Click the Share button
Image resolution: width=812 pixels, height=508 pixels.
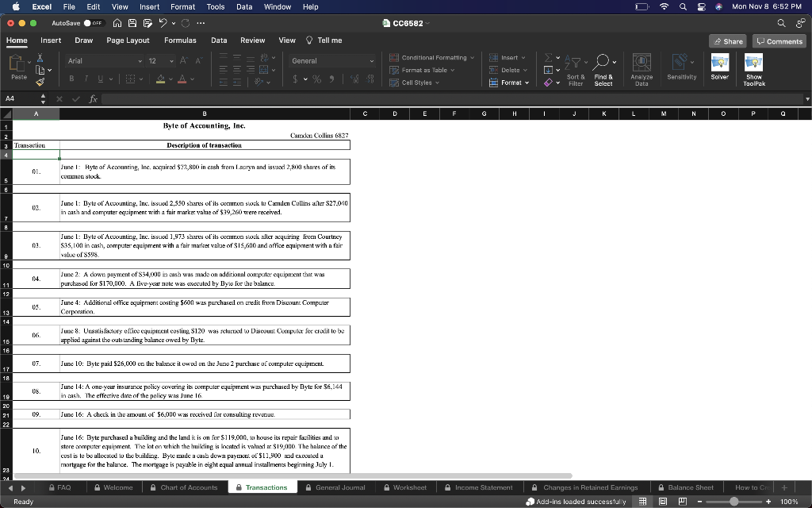point(726,40)
